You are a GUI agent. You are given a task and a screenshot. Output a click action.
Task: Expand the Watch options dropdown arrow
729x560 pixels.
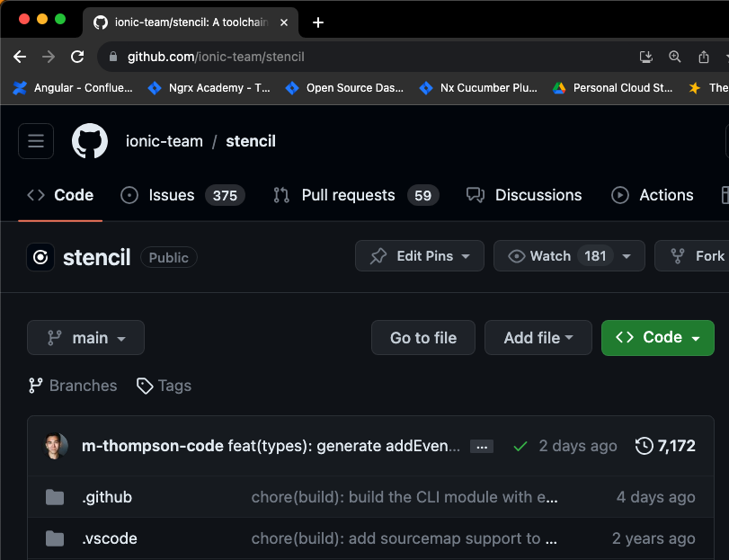tap(627, 256)
